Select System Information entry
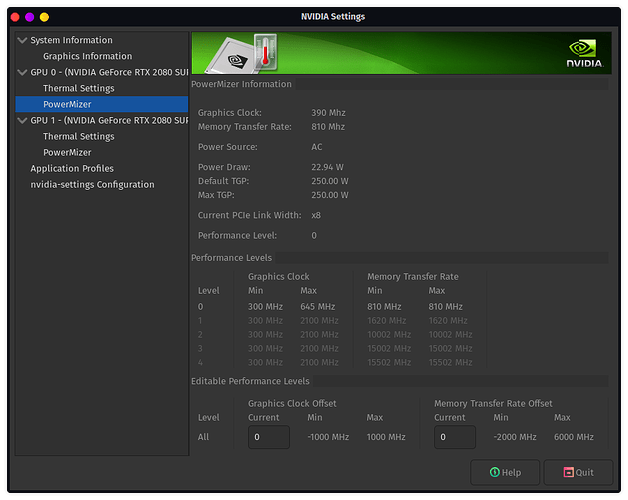 coord(71,40)
